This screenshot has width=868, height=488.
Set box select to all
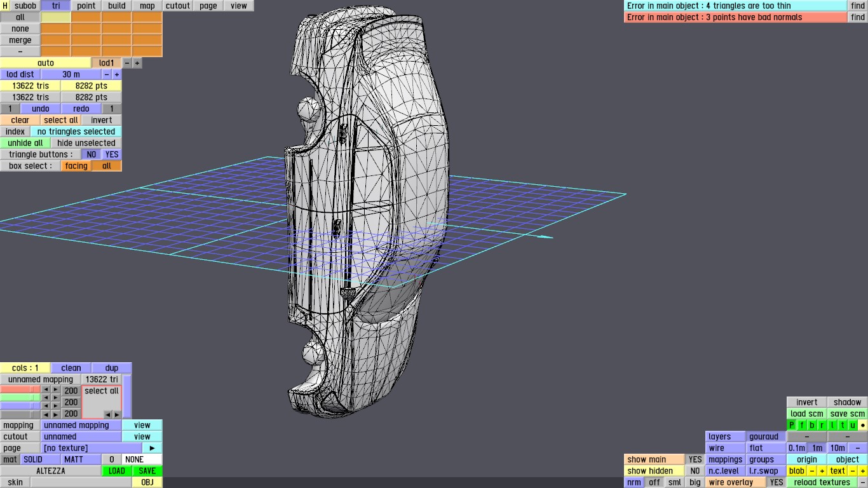tap(107, 166)
